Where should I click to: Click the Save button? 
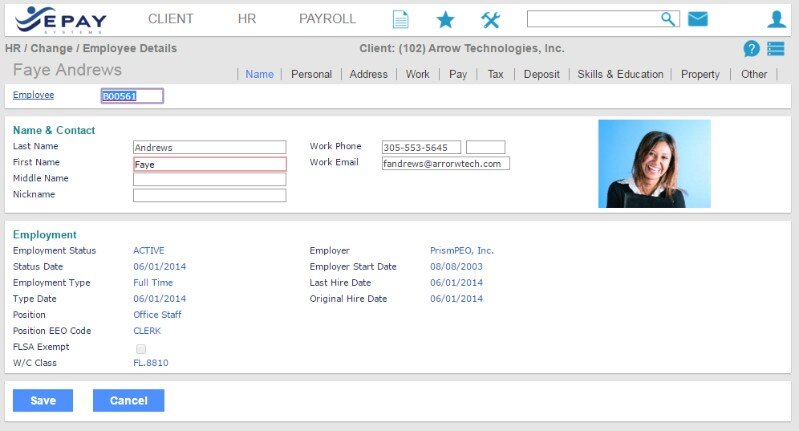pos(43,400)
